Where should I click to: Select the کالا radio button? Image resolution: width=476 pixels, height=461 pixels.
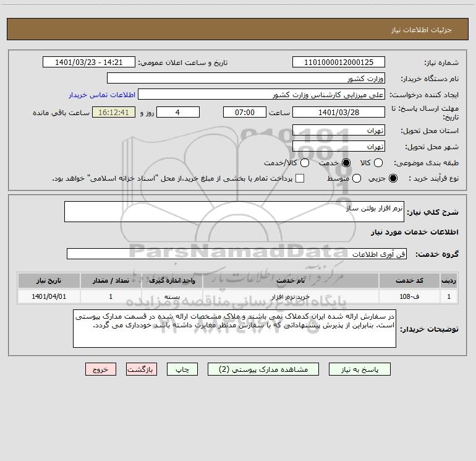(x=378, y=163)
